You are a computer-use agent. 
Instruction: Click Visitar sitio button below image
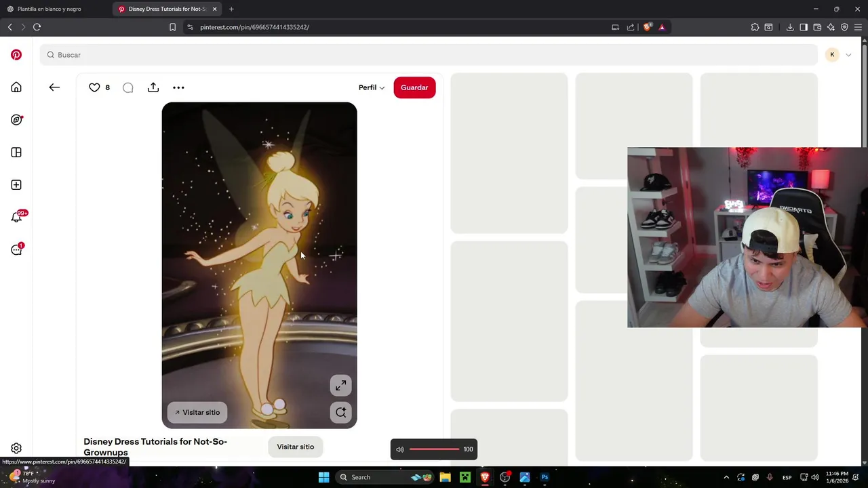tap(296, 447)
